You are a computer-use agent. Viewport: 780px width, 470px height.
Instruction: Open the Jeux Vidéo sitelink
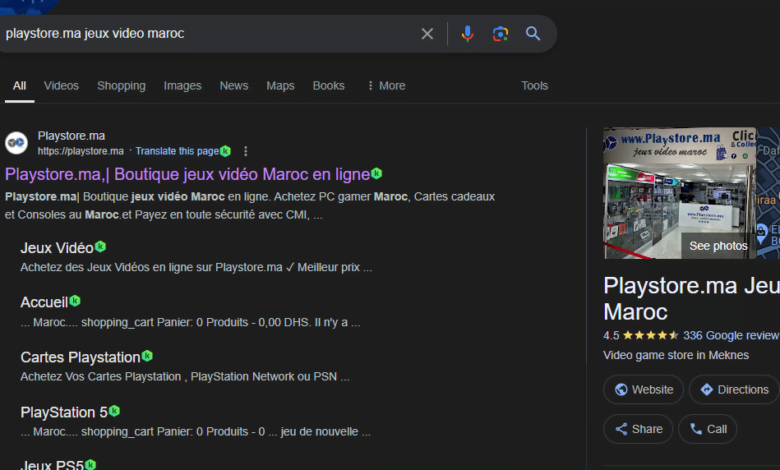pos(57,248)
